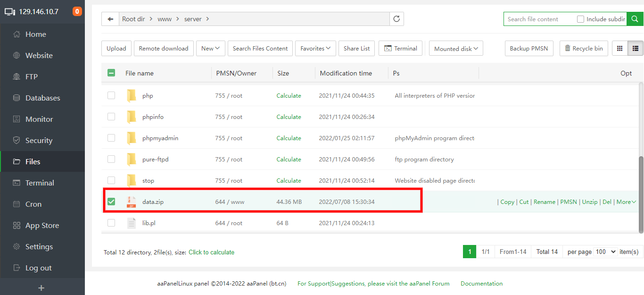This screenshot has height=295, width=644.
Task: Check the php folder checkbox
Action: 111,95
